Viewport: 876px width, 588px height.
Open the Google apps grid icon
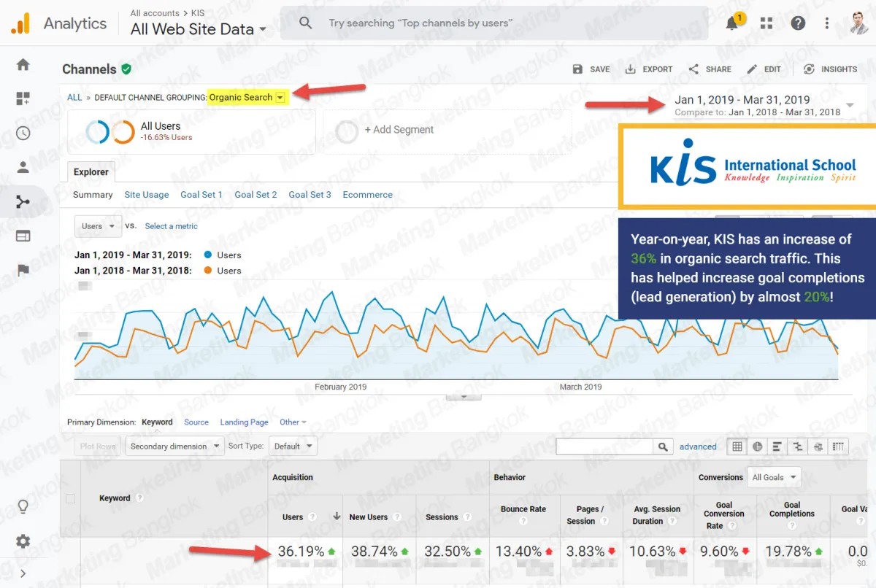[x=766, y=23]
